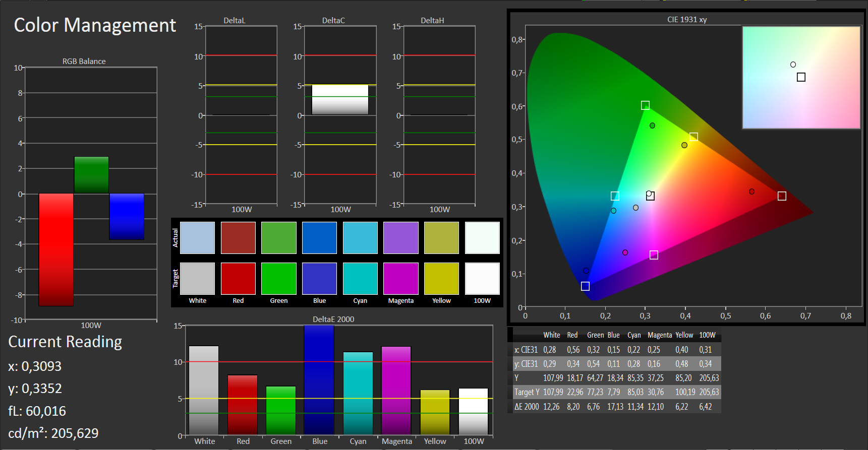Select the Blue bar in DeltaE 2000 chart
Screen dimensions: 868x450
pos(319,380)
